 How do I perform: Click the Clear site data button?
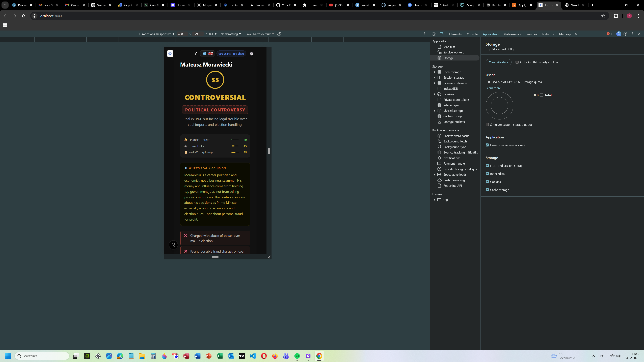point(498,62)
